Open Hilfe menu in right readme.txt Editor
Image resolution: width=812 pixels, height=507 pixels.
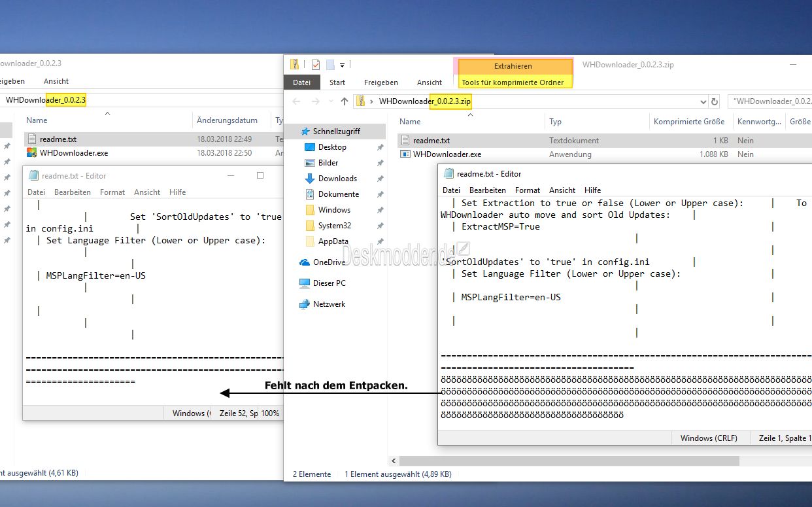pos(593,190)
